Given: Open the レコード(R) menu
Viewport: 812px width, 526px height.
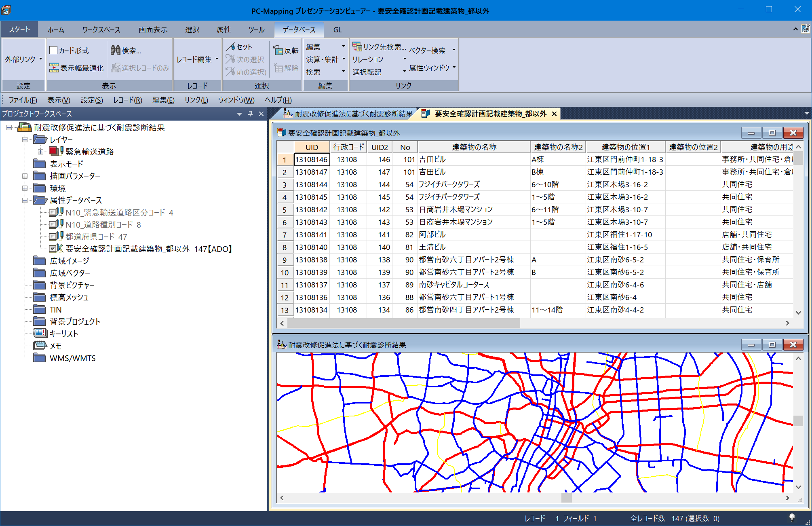Looking at the screenshot, I should tap(127, 100).
